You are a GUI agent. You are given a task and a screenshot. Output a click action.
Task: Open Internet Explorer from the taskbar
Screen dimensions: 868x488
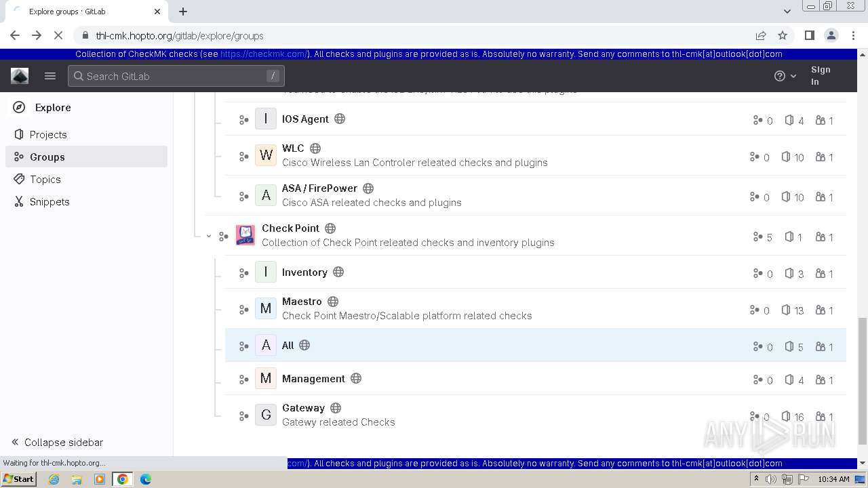tap(54, 479)
